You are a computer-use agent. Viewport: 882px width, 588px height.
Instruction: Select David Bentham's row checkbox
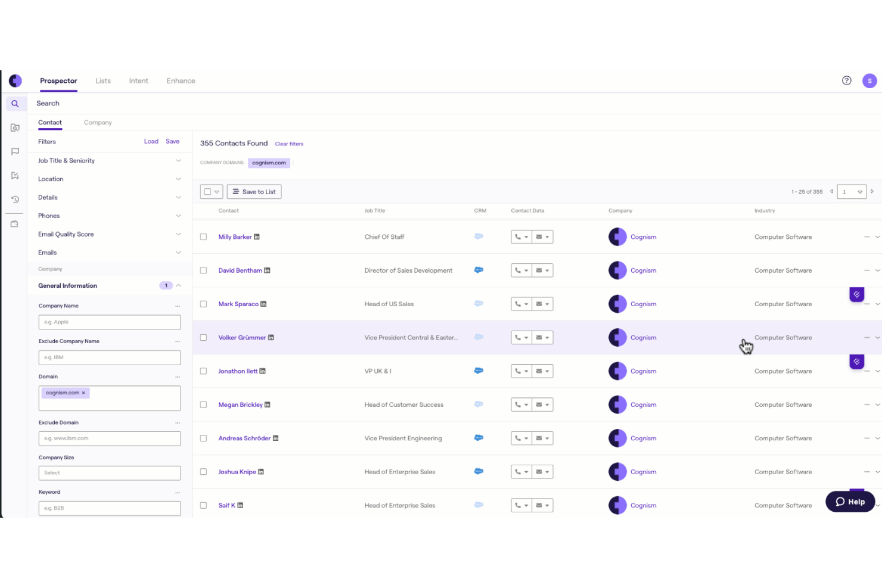tap(203, 270)
